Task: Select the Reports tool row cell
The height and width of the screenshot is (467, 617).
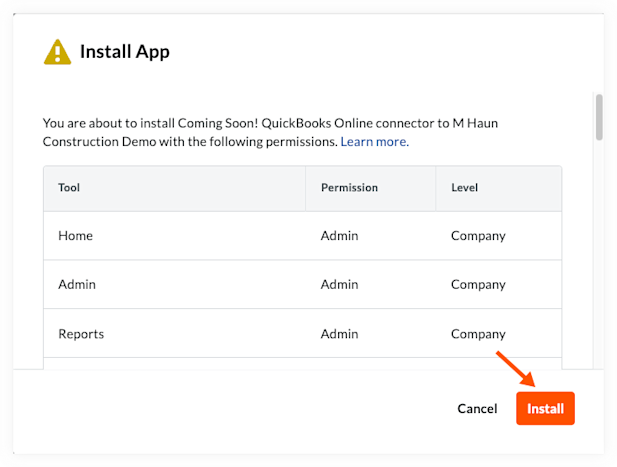Action: pos(174,334)
